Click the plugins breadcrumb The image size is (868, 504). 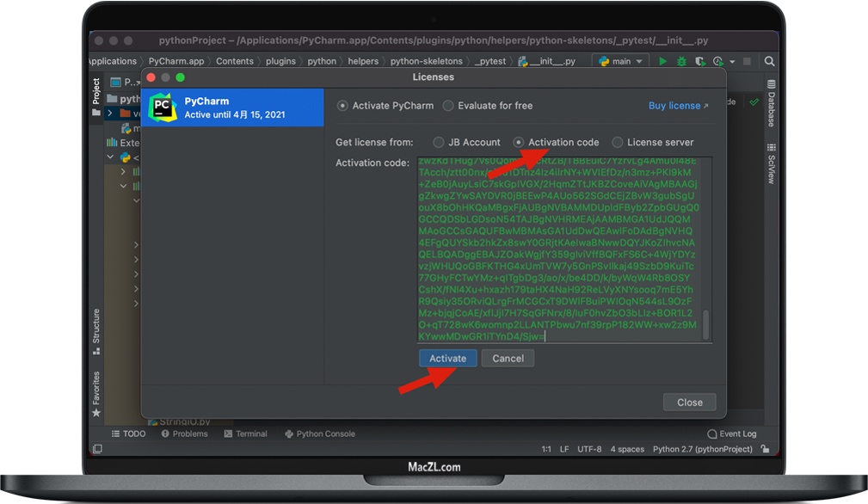tap(280, 61)
